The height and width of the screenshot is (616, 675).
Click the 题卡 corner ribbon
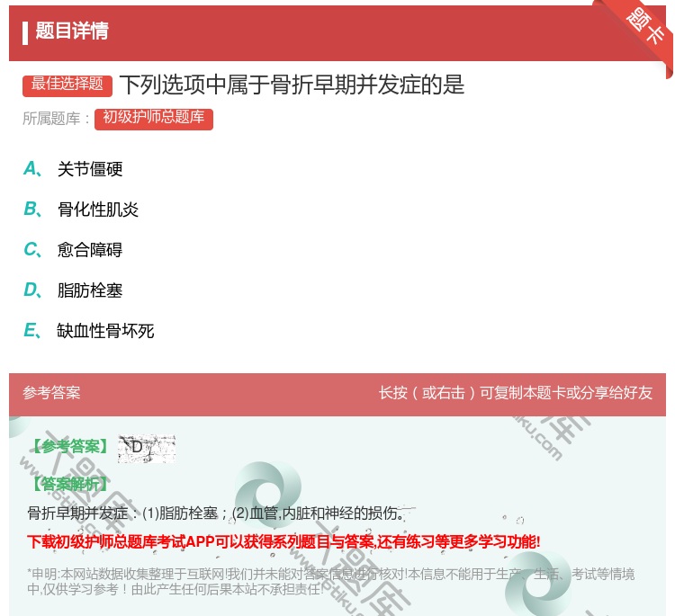(x=643, y=27)
